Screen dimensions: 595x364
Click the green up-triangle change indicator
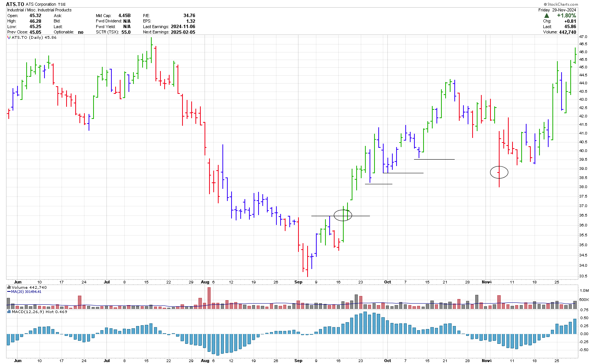click(546, 16)
